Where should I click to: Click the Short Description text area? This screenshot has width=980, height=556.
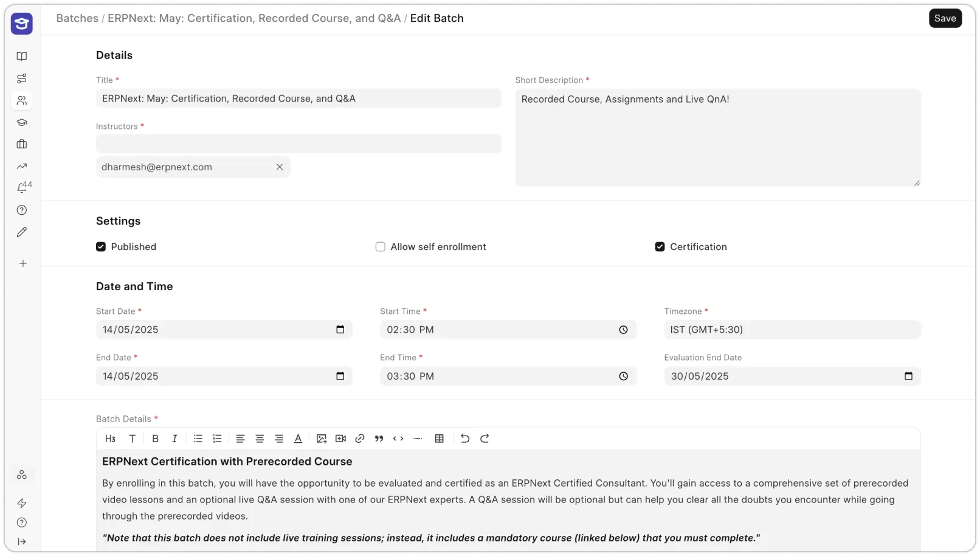click(718, 138)
